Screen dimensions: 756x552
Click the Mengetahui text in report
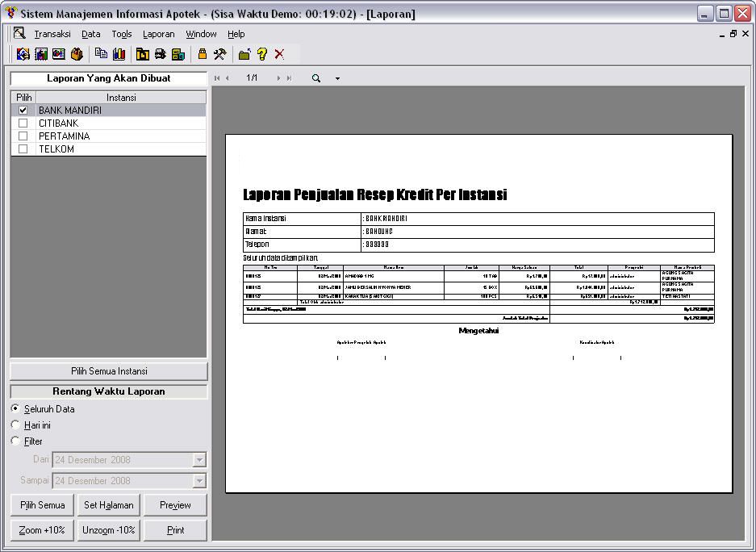[478, 331]
